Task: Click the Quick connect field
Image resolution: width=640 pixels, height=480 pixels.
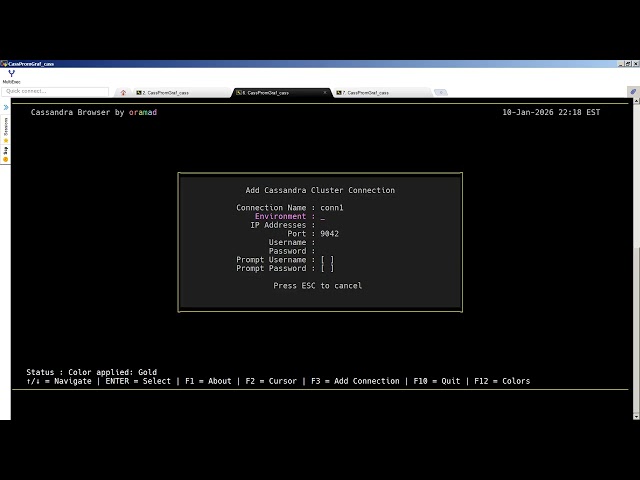Action: (56, 91)
